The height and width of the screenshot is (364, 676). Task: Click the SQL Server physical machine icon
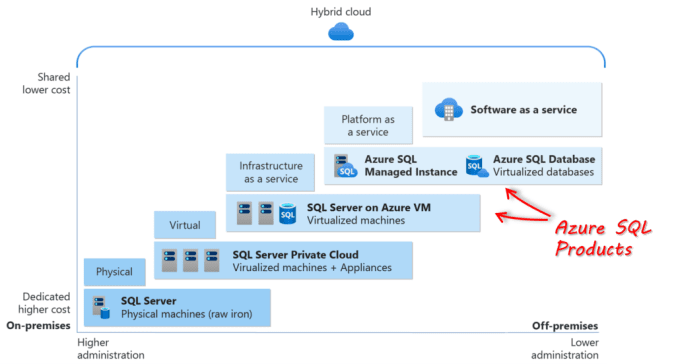coord(102,308)
